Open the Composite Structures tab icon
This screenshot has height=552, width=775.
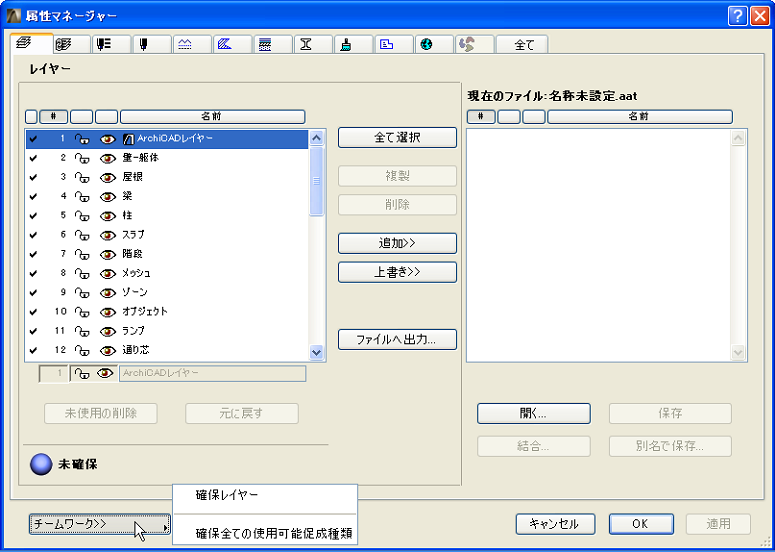(273, 44)
